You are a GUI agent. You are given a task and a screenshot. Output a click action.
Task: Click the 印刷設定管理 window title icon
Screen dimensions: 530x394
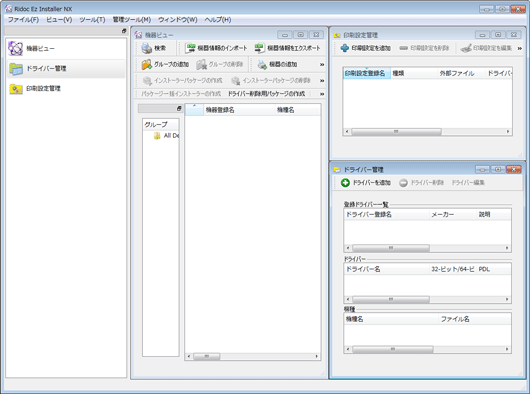(337, 35)
